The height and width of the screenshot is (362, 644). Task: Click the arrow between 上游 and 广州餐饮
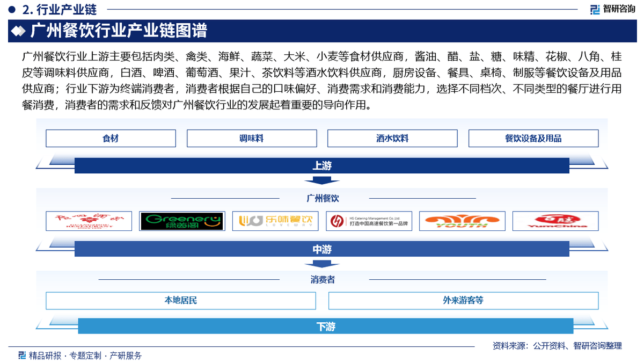pyautogui.click(x=322, y=181)
